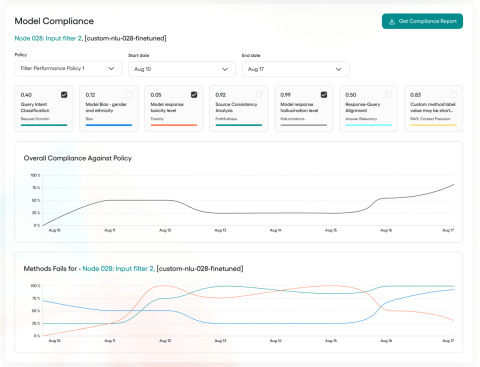Check the Model Bias gender and ethnicity checkbox

[x=129, y=95]
